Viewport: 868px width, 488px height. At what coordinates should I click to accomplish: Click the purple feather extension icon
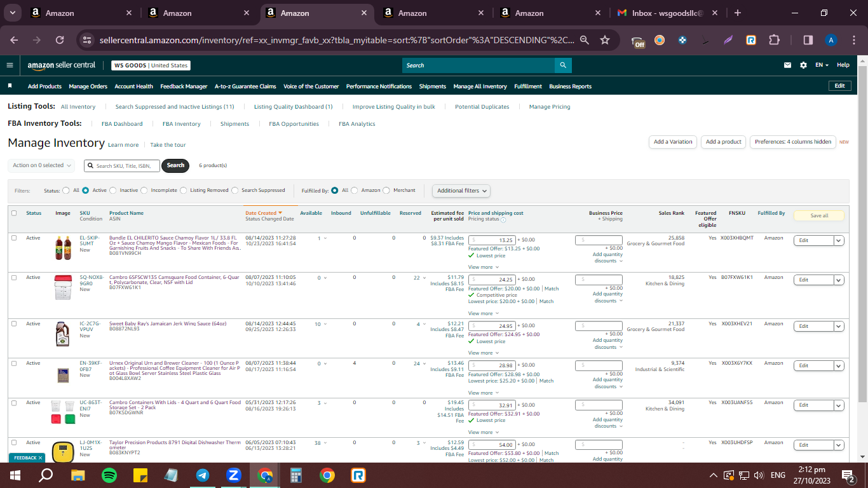[728, 40]
